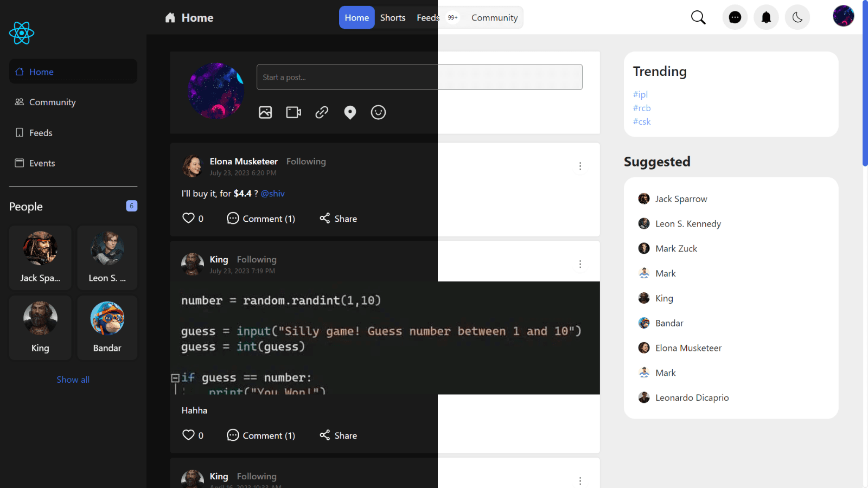Toggle dark mode with moon icon

797,18
